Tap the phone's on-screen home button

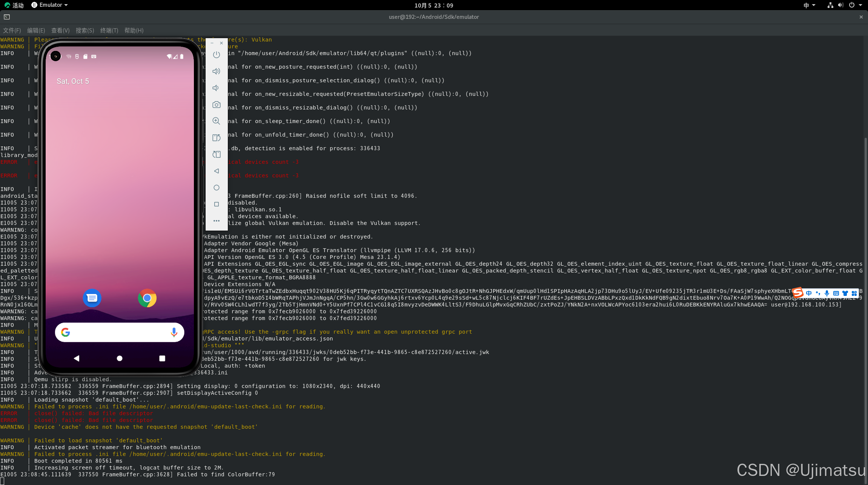[x=120, y=358]
